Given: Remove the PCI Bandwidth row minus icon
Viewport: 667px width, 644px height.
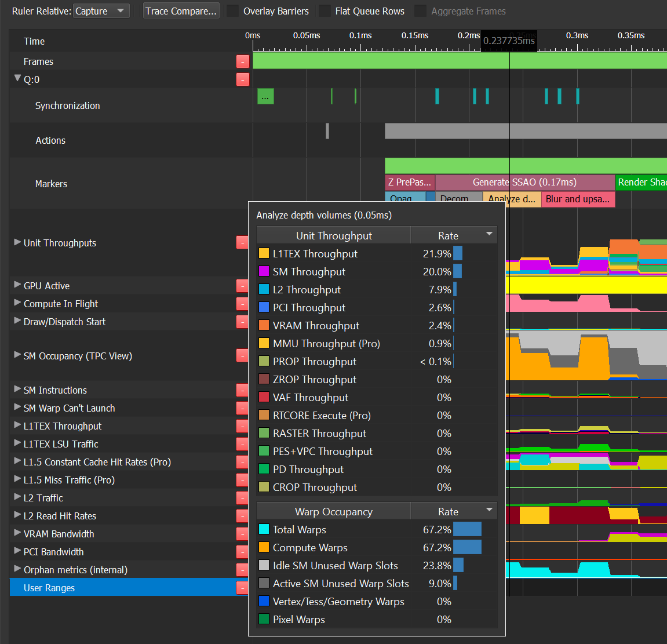Looking at the screenshot, I should [x=243, y=551].
